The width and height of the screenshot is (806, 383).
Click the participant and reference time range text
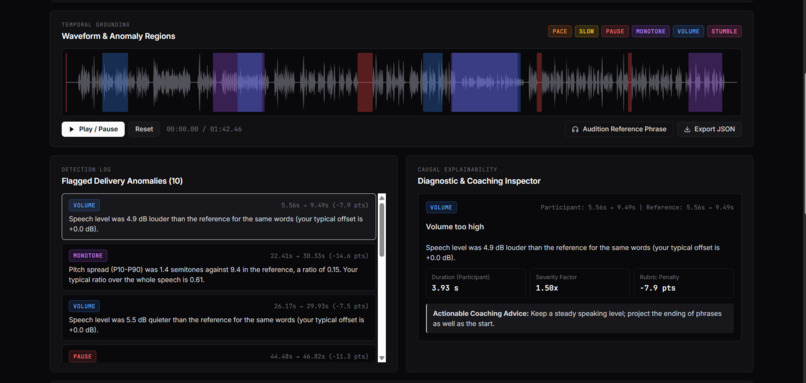(x=637, y=208)
